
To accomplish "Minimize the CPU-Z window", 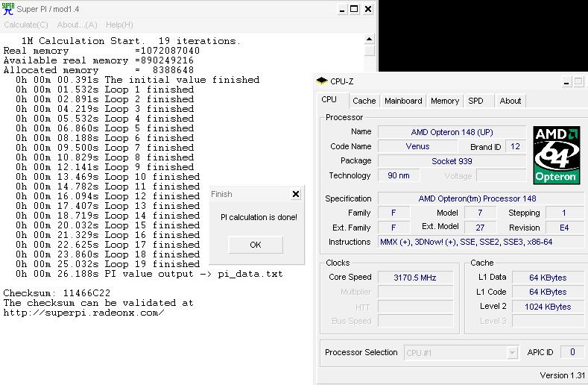I will tap(566, 81).
